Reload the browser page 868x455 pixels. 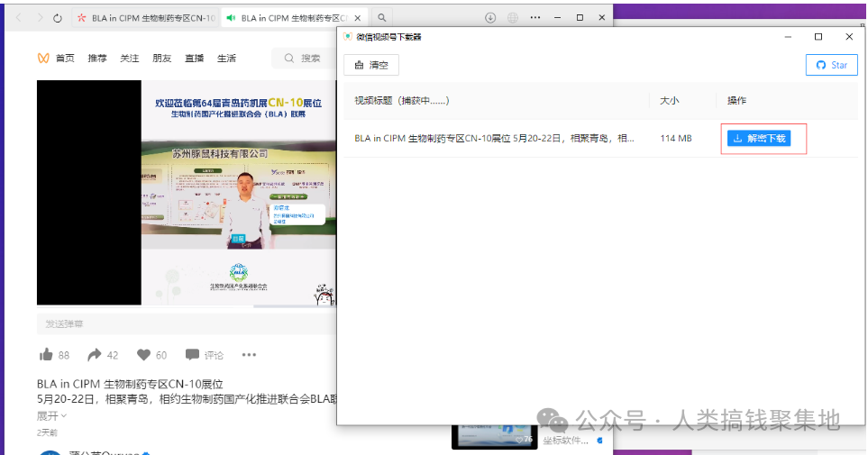tap(58, 18)
